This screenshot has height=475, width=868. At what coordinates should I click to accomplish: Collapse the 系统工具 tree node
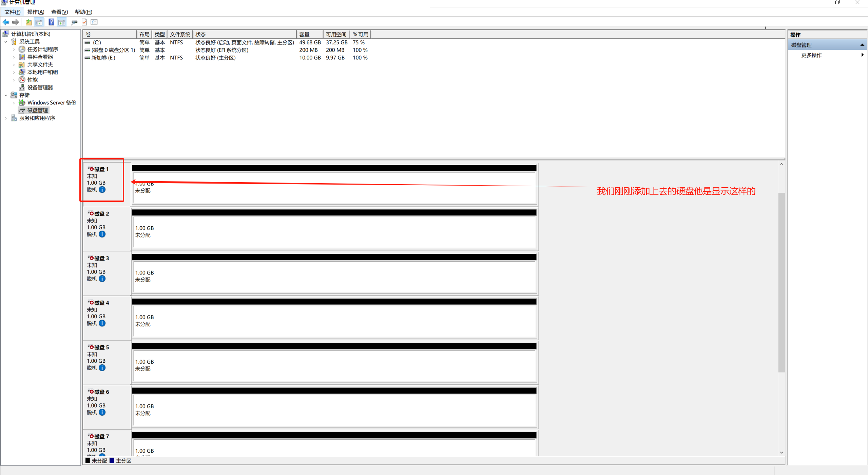coord(6,42)
